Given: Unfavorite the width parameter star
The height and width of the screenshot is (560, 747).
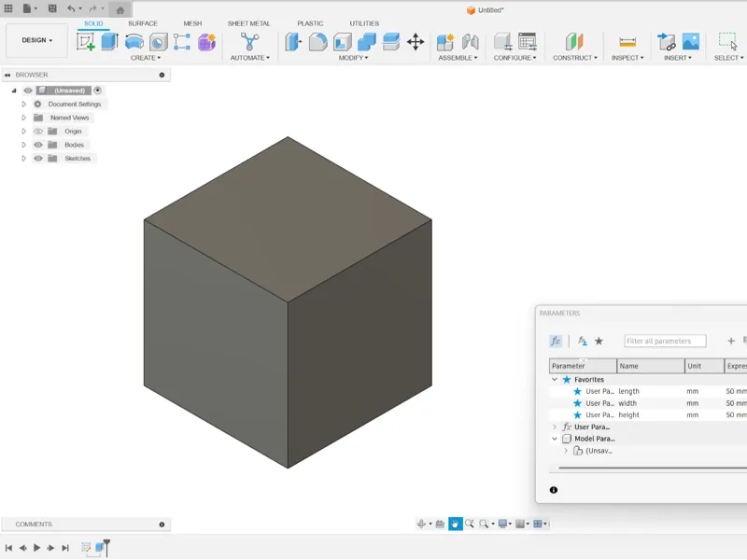Looking at the screenshot, I should point(577,403).
